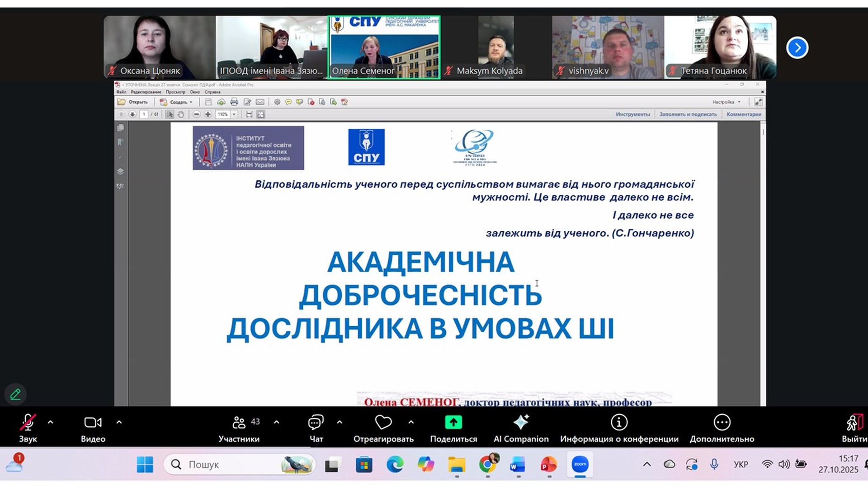Click the green annotation pencil icon
The width and height of the screenshot is (868, 488).
pyautogui.click(x=15, y=394)
